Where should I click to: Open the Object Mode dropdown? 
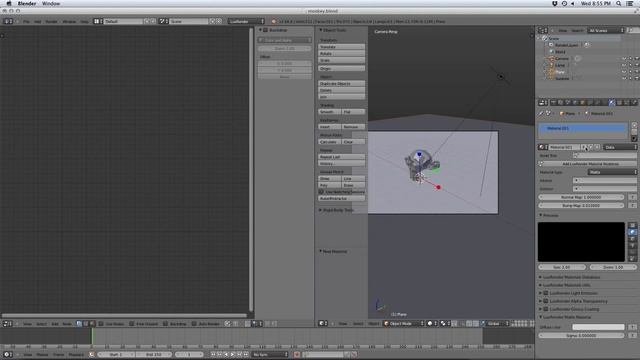click(x=403, y=324)
